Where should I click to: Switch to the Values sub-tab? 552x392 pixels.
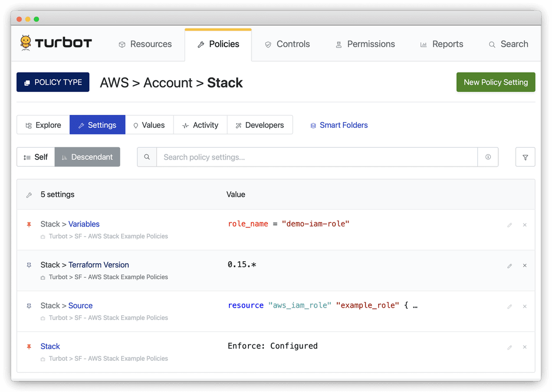(149, 125)
